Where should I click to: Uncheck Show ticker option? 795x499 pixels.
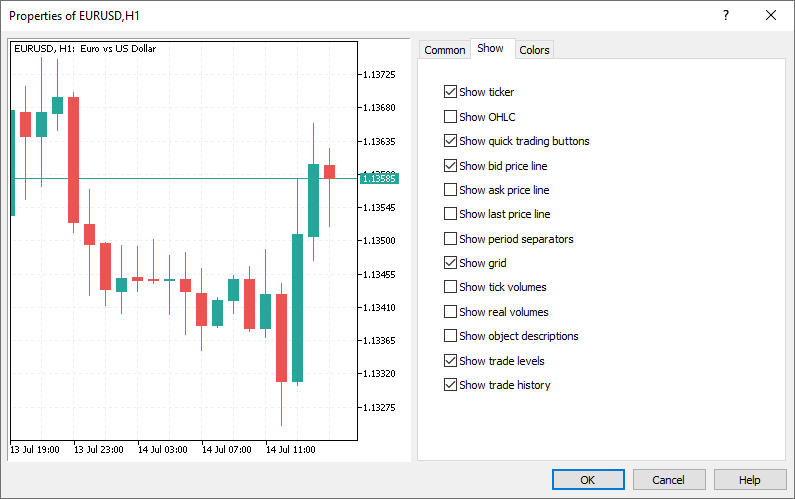click(450, 92)
